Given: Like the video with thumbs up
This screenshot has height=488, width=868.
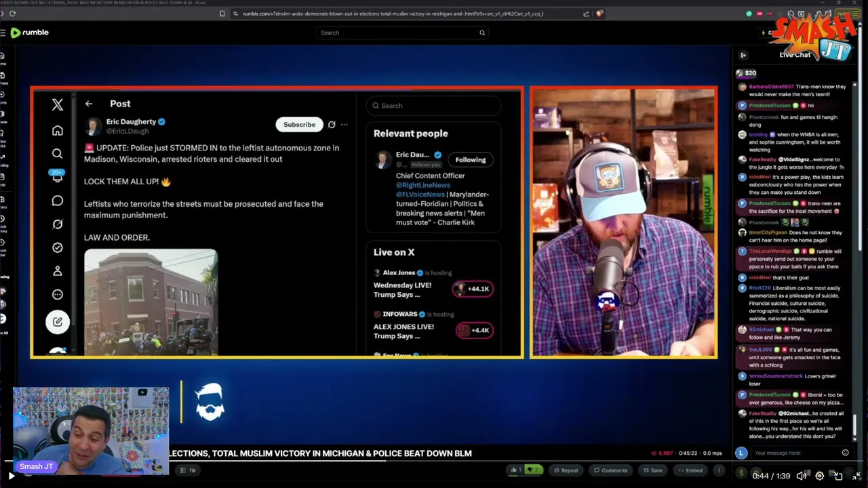Looking at the screenshot, I should (x=516, y=470).
